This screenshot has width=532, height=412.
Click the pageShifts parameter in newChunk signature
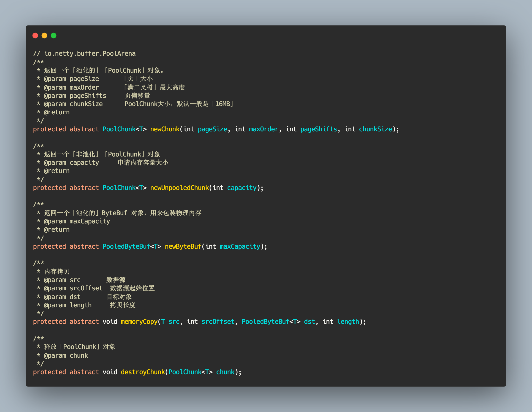(319, 129)
